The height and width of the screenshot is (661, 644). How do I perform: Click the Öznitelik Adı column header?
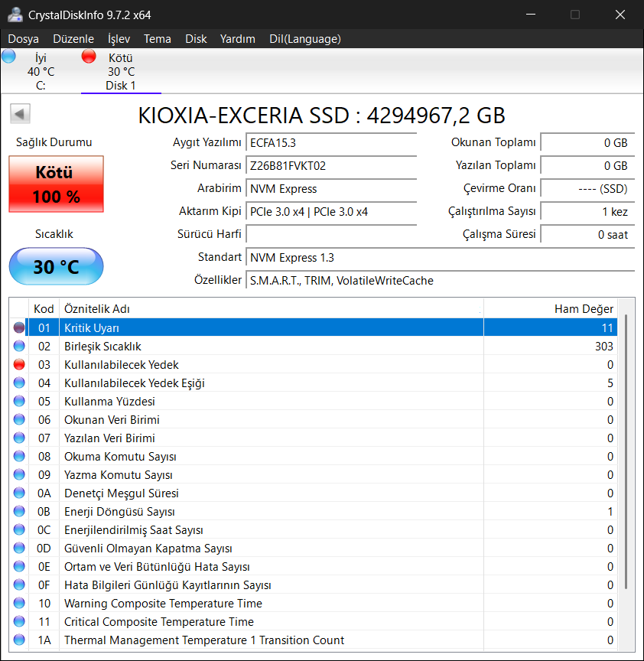coord(272,309)
